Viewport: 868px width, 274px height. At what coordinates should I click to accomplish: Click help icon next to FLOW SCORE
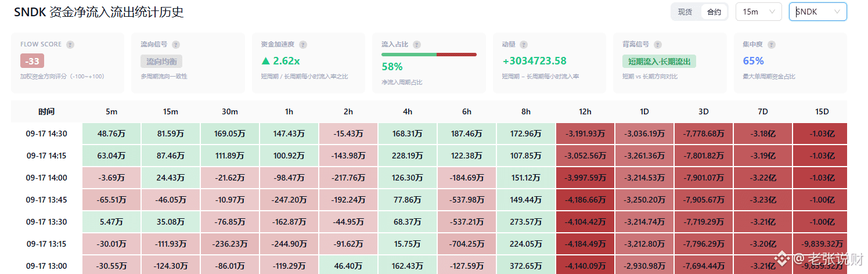point(70,45)
